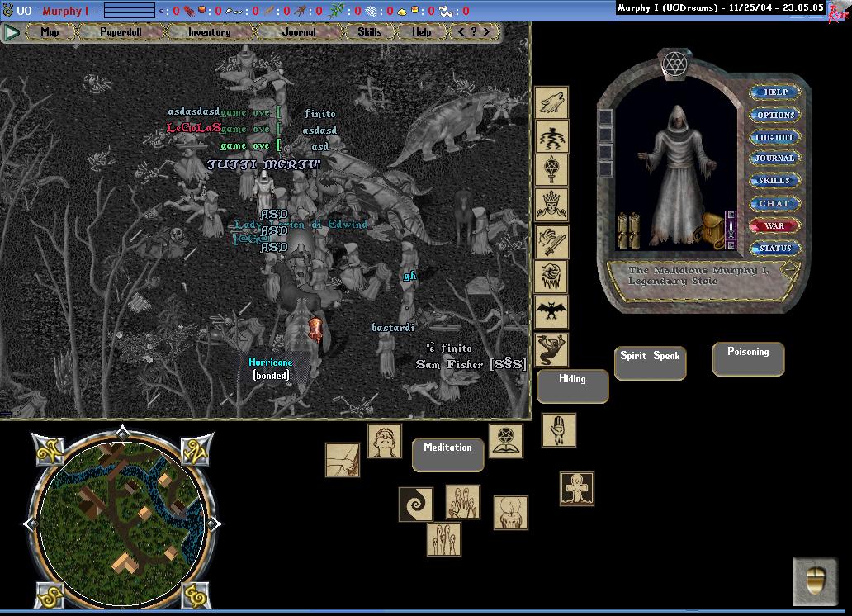This screenshot has width=852, height=616.
Task: Use the Hiding skill button
Action: click(573, 386)
